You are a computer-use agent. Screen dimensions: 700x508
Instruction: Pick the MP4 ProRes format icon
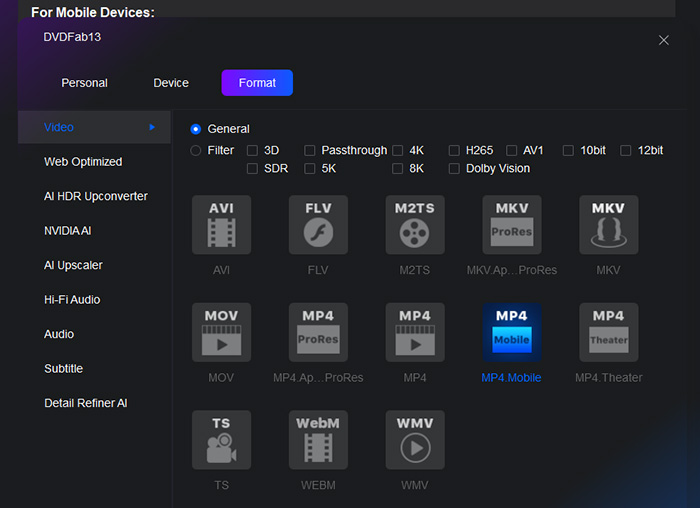tap(318, 332)
